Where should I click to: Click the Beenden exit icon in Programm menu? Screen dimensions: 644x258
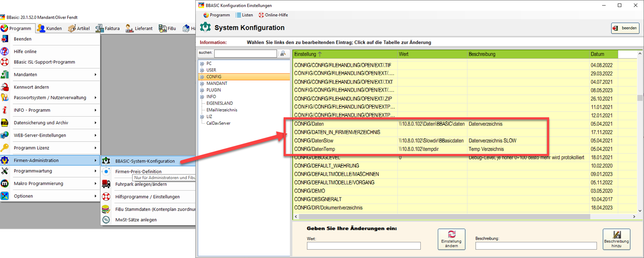[x=5, y=39]
